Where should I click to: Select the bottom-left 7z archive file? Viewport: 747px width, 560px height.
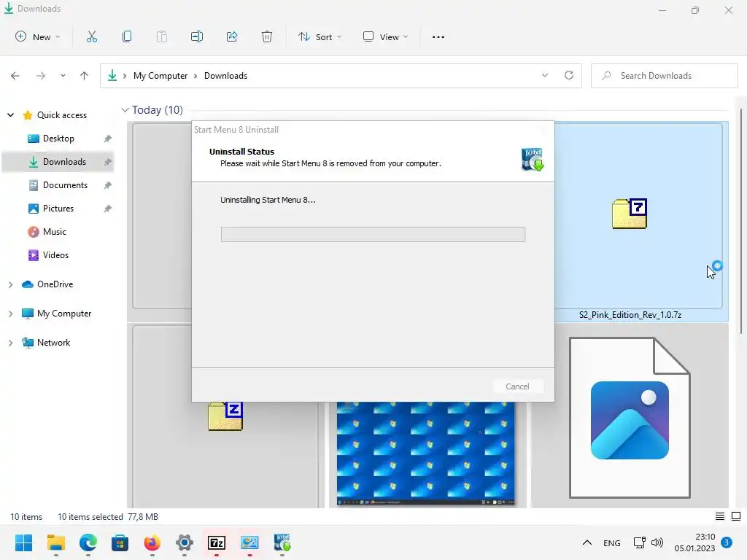[225, 416]
